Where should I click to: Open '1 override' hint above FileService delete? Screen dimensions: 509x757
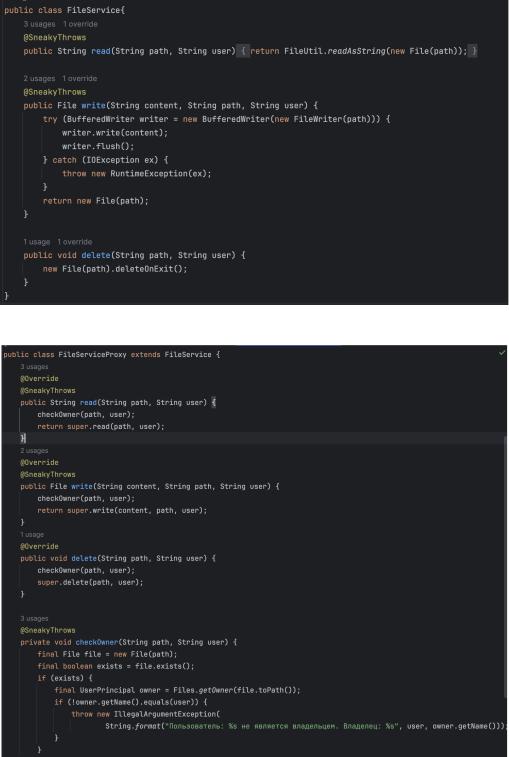tap(75, 242)
